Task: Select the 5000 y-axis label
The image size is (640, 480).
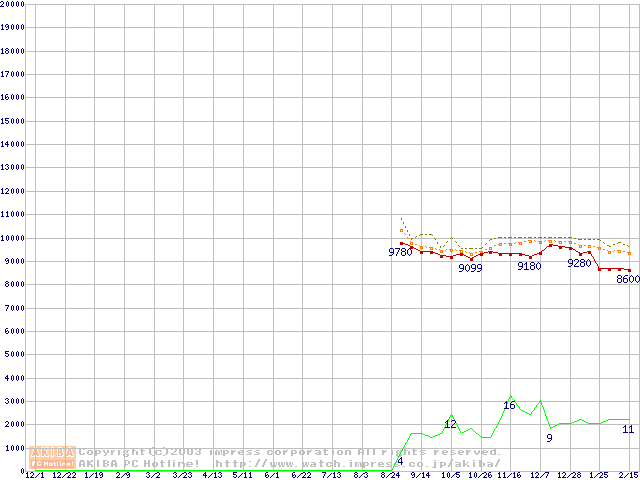Action: point(15,354)
